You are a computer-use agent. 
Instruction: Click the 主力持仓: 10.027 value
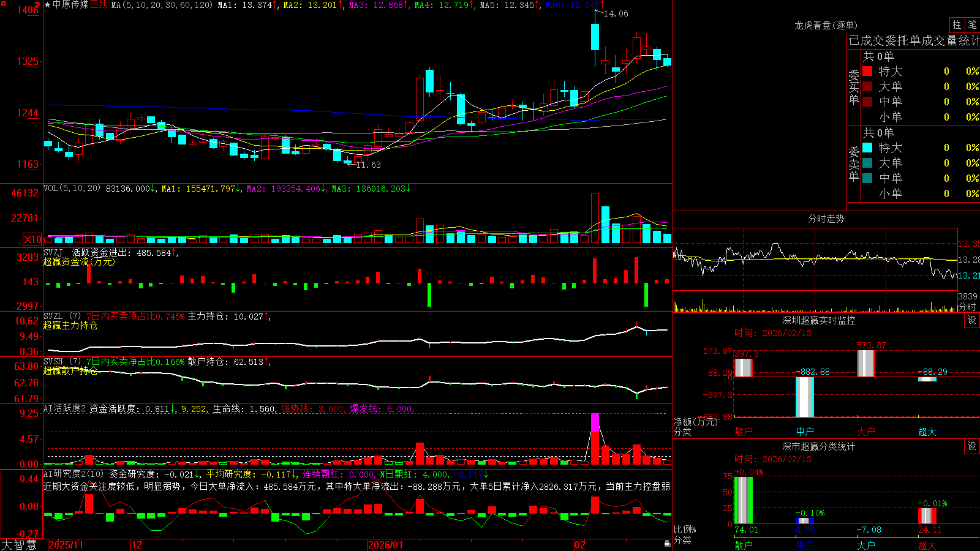pyautogui.click(x=225, y=317)
